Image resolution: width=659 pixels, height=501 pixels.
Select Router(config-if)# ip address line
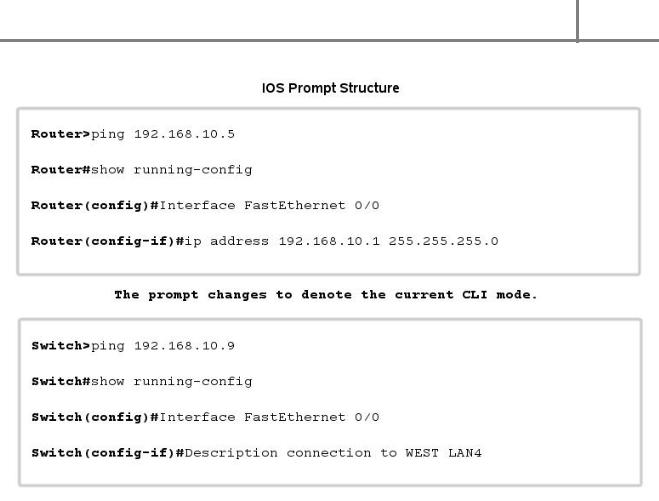click(x=265, y=241)
